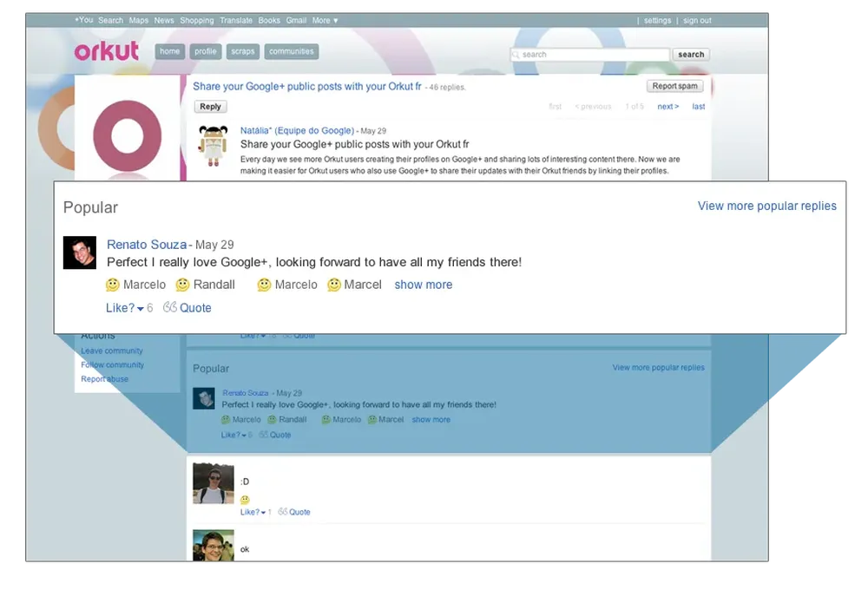Show more people who liked
Image resolution: width=868 pixels, height=590 pixels.
[423, 285]
